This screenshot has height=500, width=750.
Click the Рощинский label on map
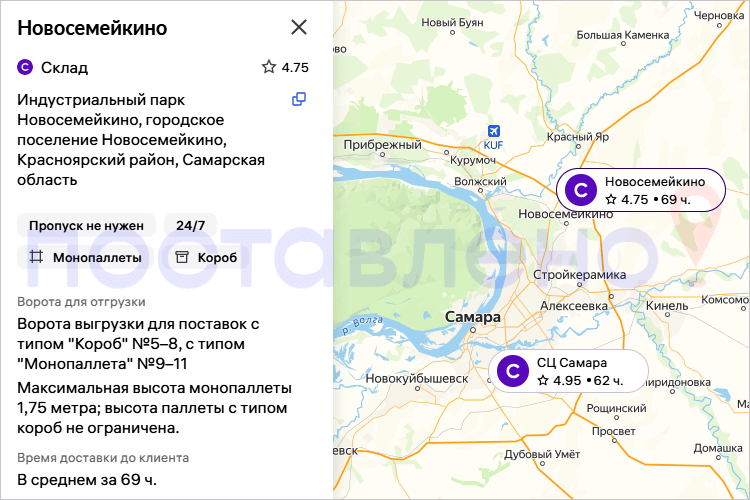(x=617, y=408)
